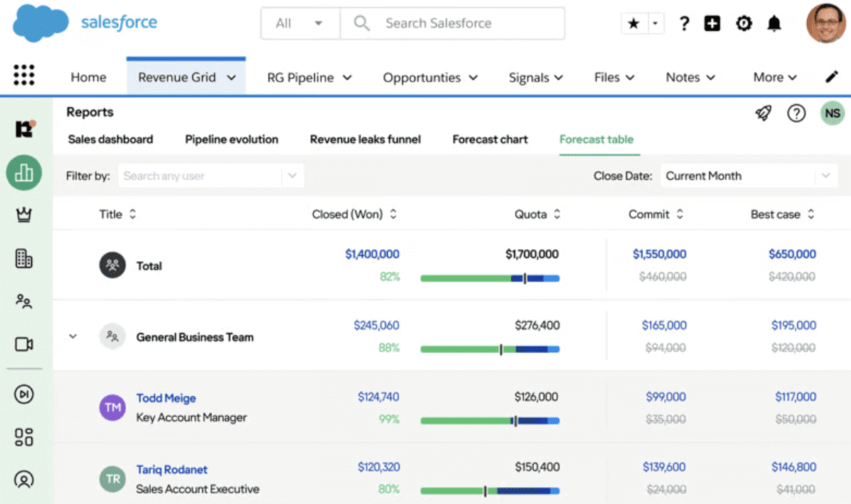Screen dimensions: 851x504
Task: Click the Salesforce cloud logo
Action: tap(40, 23)
